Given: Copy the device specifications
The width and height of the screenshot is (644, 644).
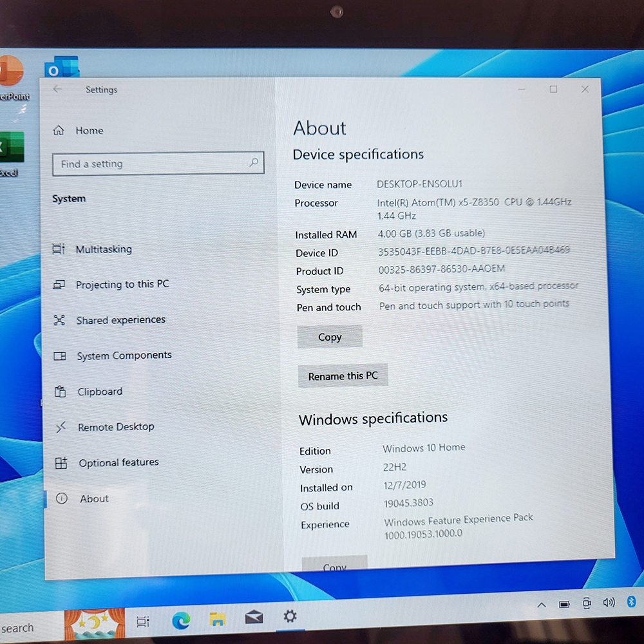Looking at the screenshot, I should pos(330,337).
